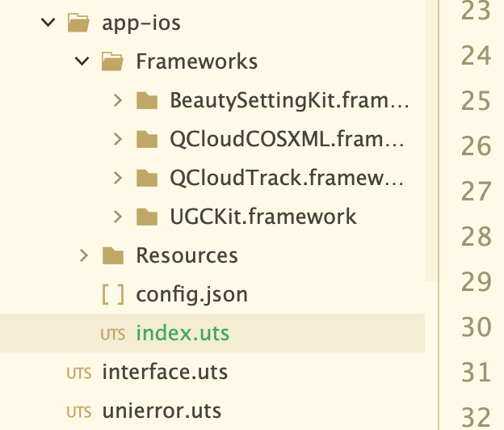Click the Resources folder icon
Image resolution: width=504 pixels, height=430 pixels.
pos(113,255)
